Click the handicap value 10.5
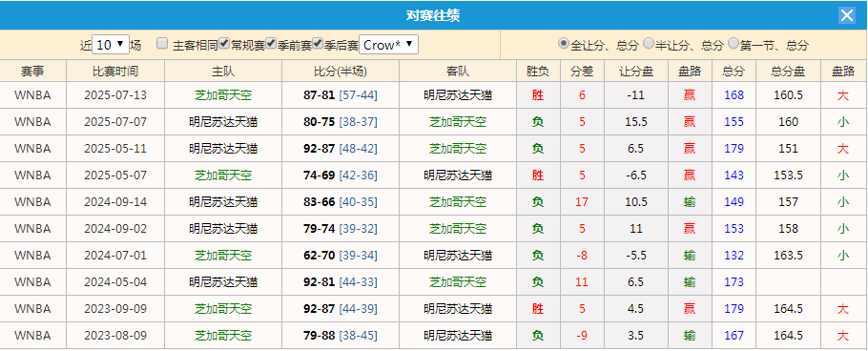This screenshot has width=868, height=351. click(x=636, y=202)
